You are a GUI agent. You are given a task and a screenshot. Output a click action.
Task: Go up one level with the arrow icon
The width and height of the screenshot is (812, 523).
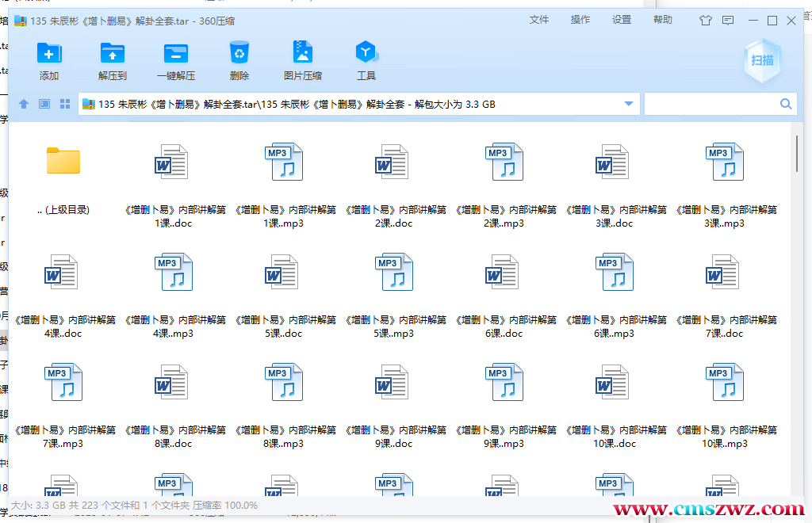(x=24, y=104)
